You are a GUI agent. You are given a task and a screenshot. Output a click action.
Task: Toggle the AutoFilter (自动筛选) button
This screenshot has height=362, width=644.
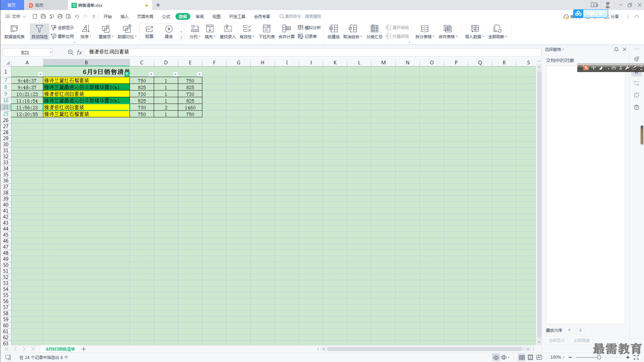tap(40, 32)
